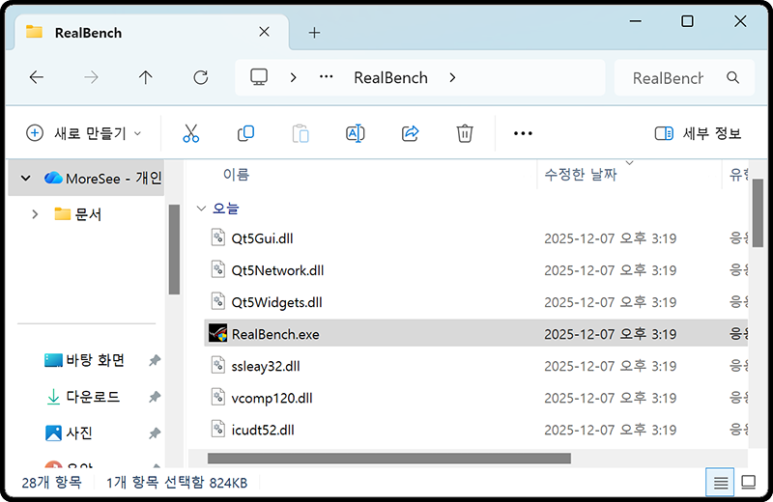773x502 pixels.
Task: Click the RealBench breadcrumb in address bar
Action: click(x=390, y=77)
